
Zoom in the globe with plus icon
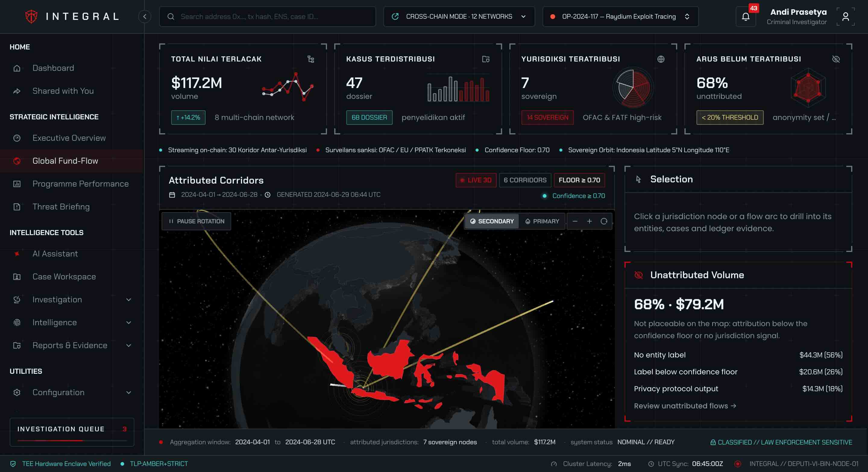tap(589, 221)
